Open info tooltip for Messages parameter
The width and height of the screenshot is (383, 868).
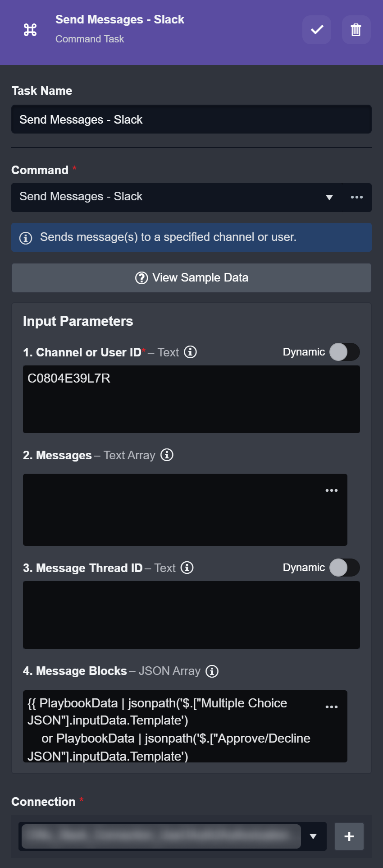pos(167,455)
